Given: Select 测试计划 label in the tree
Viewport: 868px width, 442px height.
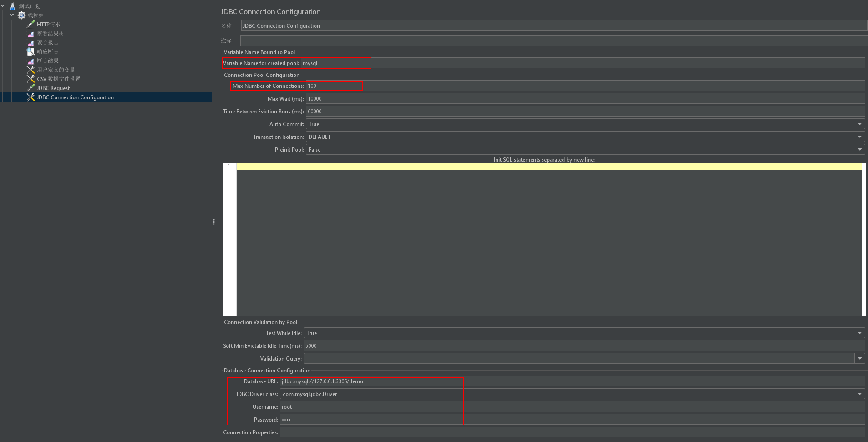Looking at the screenshot, I should pos(29,6).
